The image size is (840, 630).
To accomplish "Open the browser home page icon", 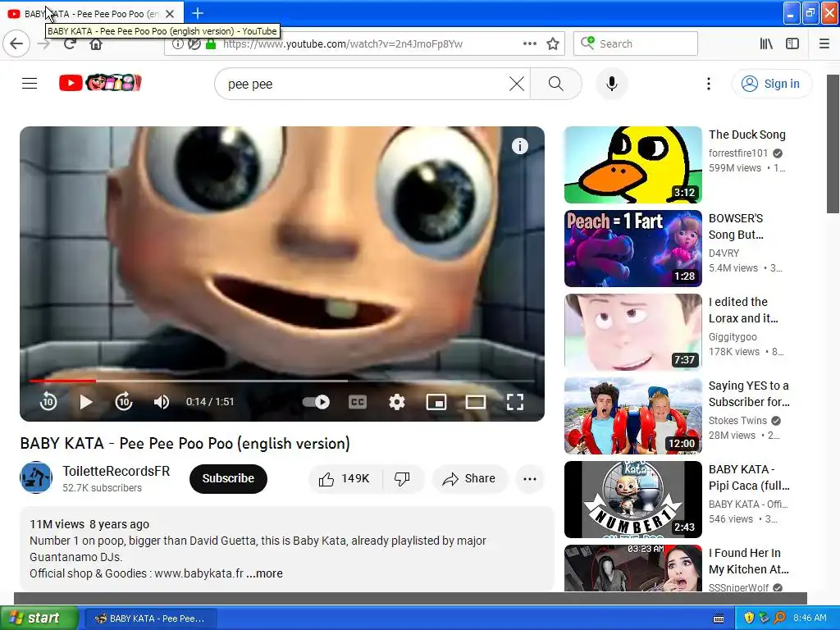I will (x=96, y=44).
